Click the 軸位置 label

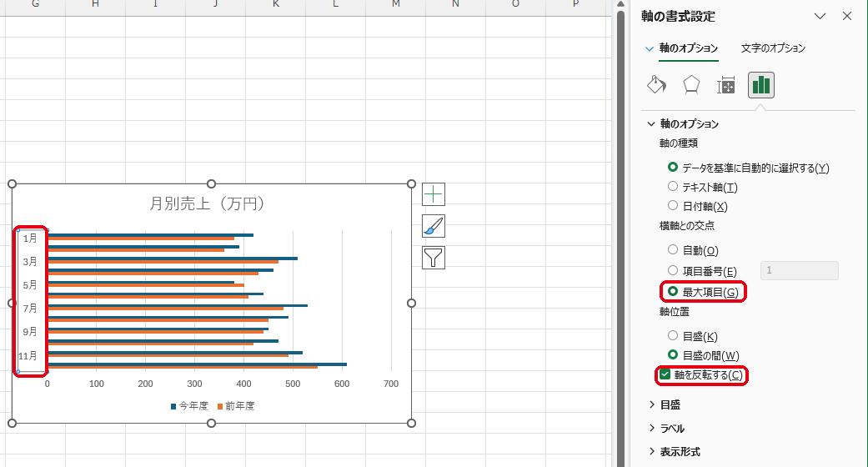675,312
